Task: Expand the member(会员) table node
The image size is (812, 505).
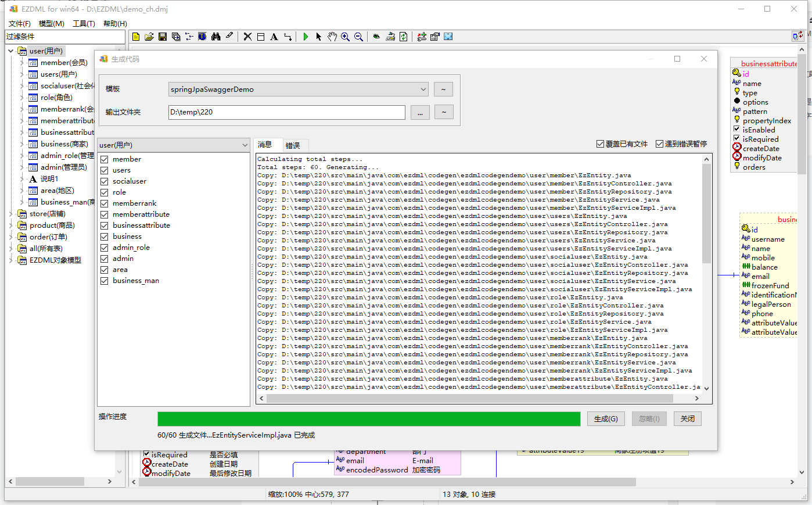Action: tap(21, 63)
